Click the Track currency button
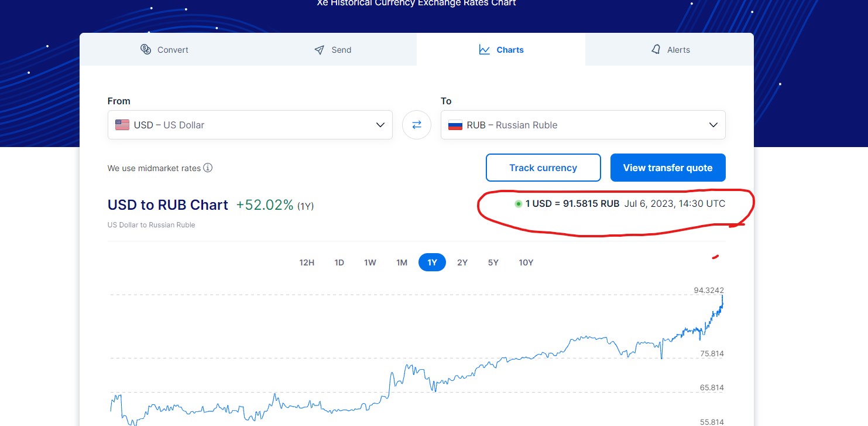The width and height of the screenshot is (868, 426). (543, 168)
